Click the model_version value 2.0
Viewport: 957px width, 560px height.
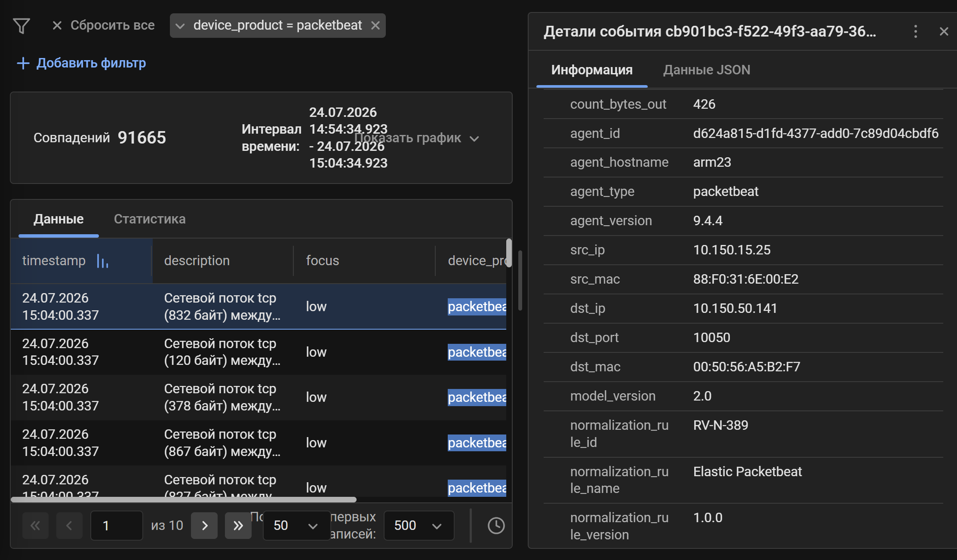(x=702, y=396)
